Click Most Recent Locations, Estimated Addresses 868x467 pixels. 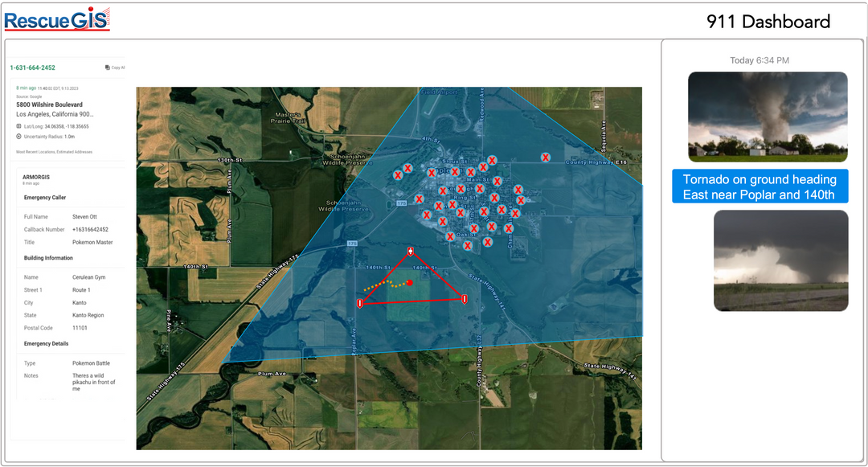point(54,152)
